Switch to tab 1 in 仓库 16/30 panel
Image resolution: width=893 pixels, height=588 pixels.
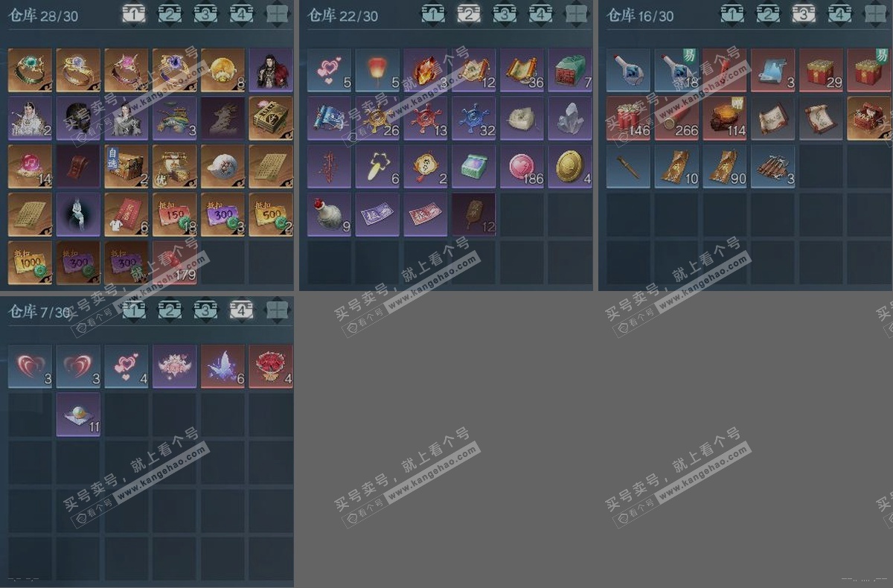coord(732,14)
